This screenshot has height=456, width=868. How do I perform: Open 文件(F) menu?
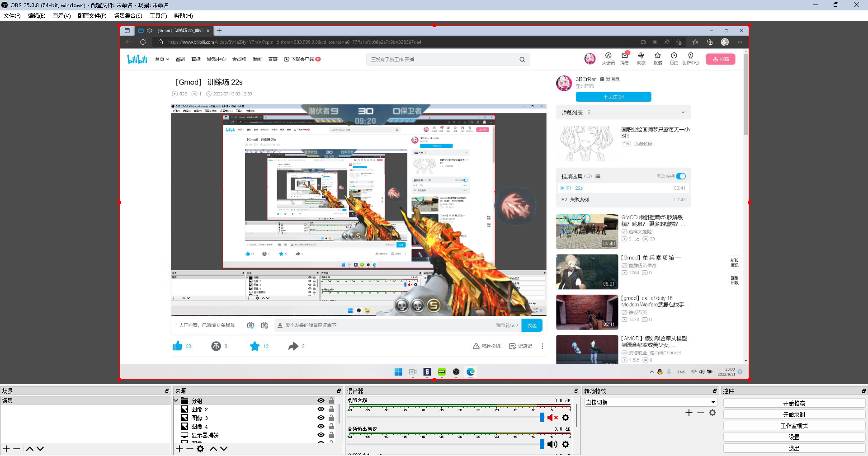12,16
